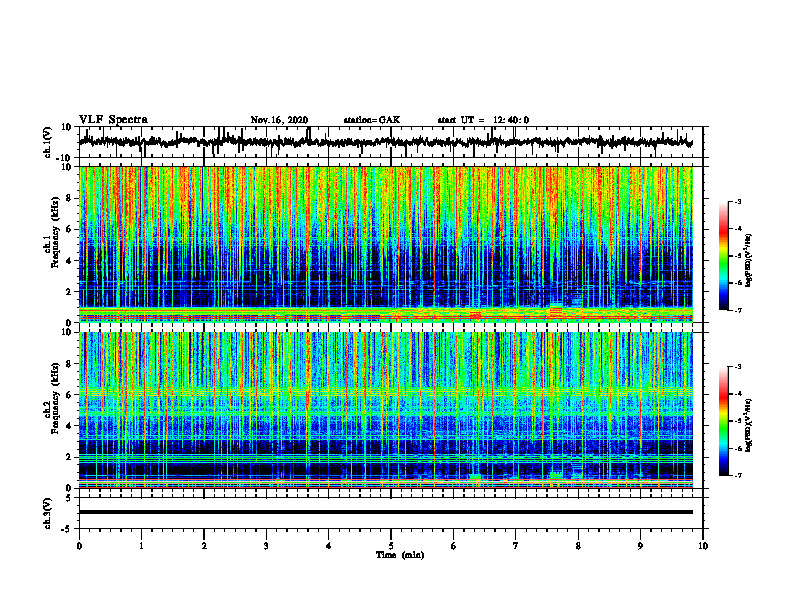
Task: Click time axis tick label "7"
Action: coord(516,546)
